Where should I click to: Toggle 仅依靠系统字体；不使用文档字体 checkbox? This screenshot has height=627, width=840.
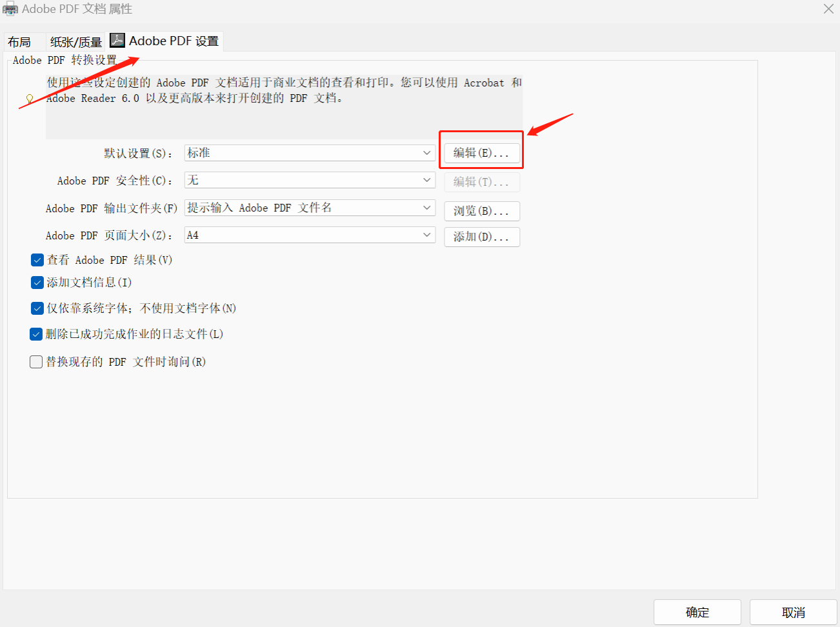tap(37, 308)
